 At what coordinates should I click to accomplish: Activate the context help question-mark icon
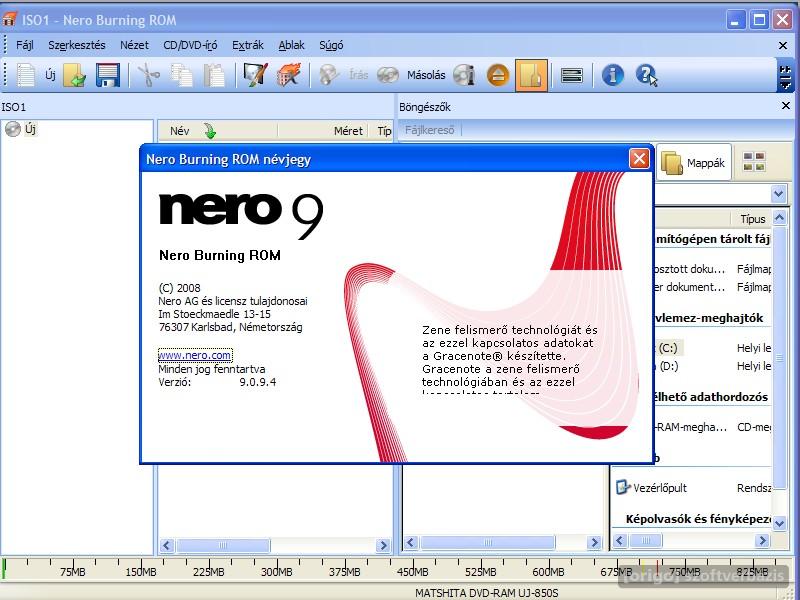[646, 75]
